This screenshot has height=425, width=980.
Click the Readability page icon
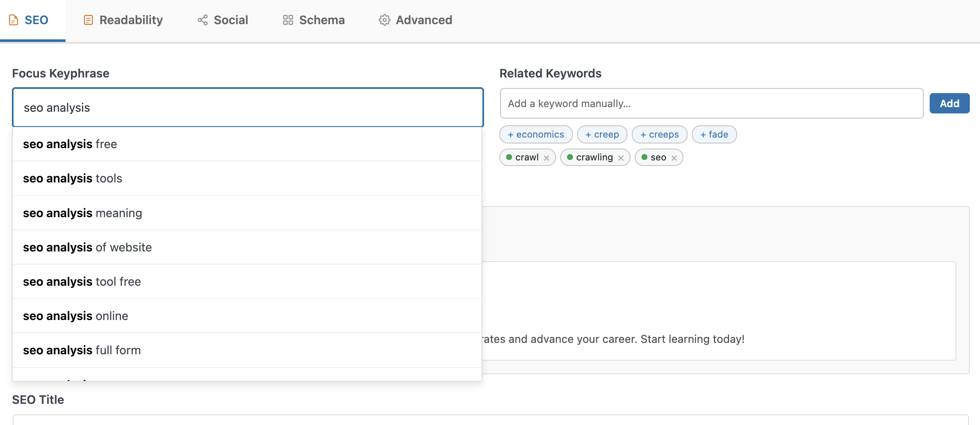point(88,19)
